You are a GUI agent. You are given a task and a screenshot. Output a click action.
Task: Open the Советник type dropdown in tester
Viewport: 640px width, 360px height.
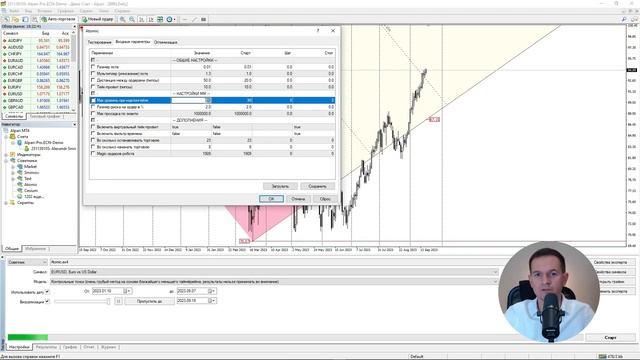point(27,262)
